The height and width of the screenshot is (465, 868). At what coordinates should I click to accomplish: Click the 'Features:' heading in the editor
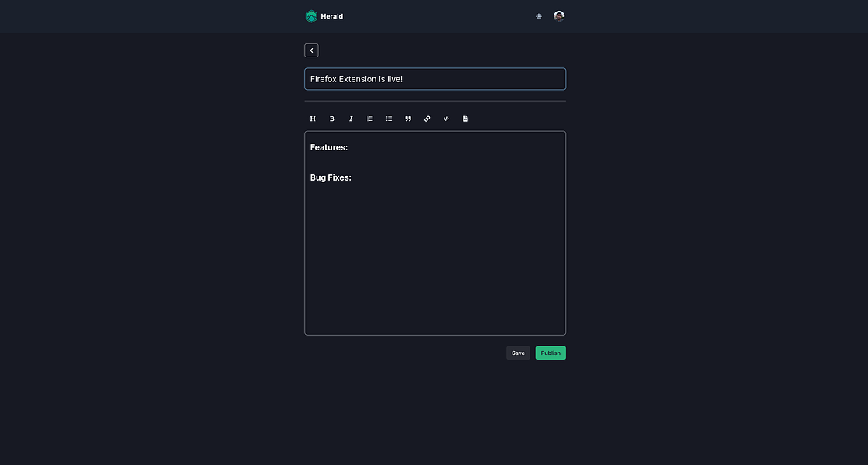(329, 147)
